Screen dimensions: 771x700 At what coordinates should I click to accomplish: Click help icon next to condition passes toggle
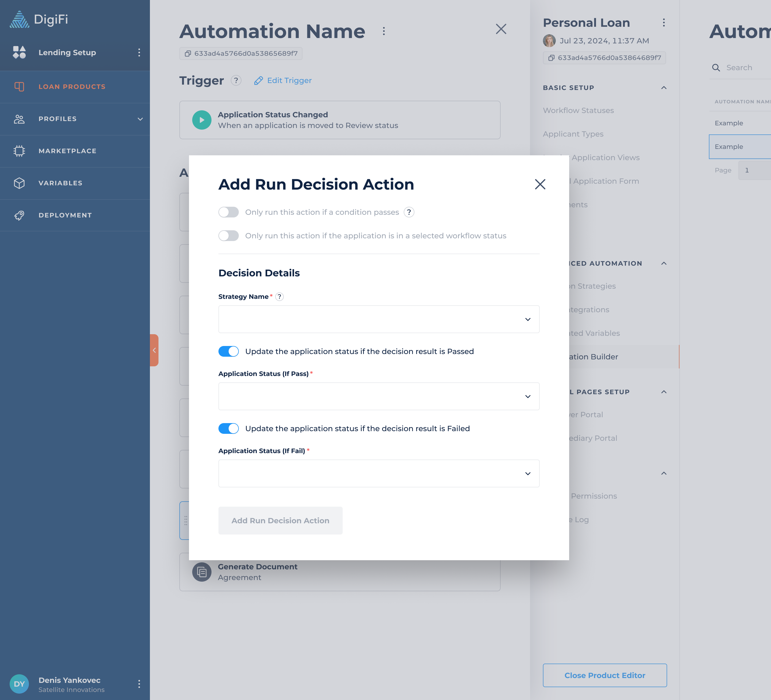[x=409, y=212]
